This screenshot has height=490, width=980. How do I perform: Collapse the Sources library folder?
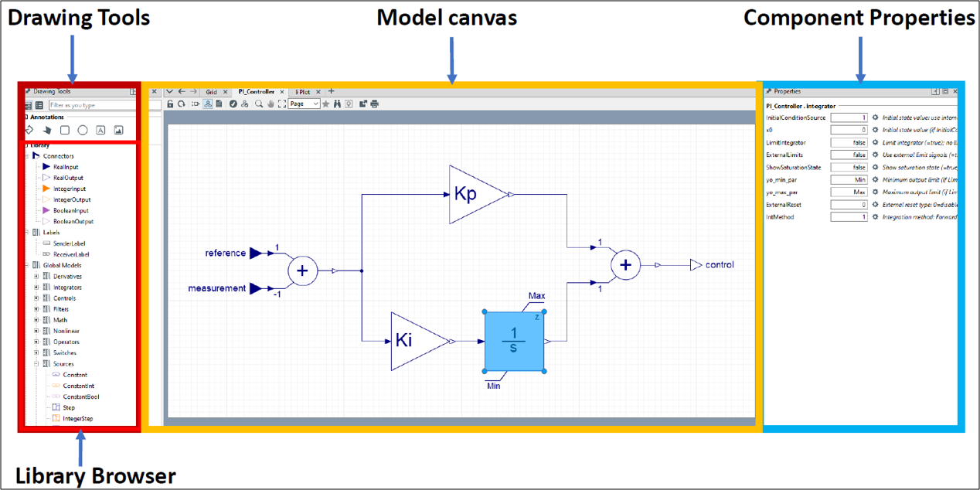[36, 363]
